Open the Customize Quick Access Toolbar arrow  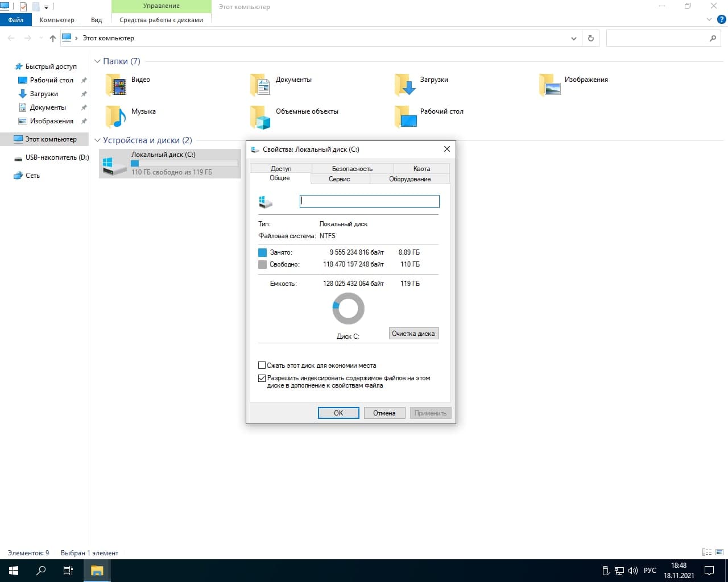(x=46, y=7)
